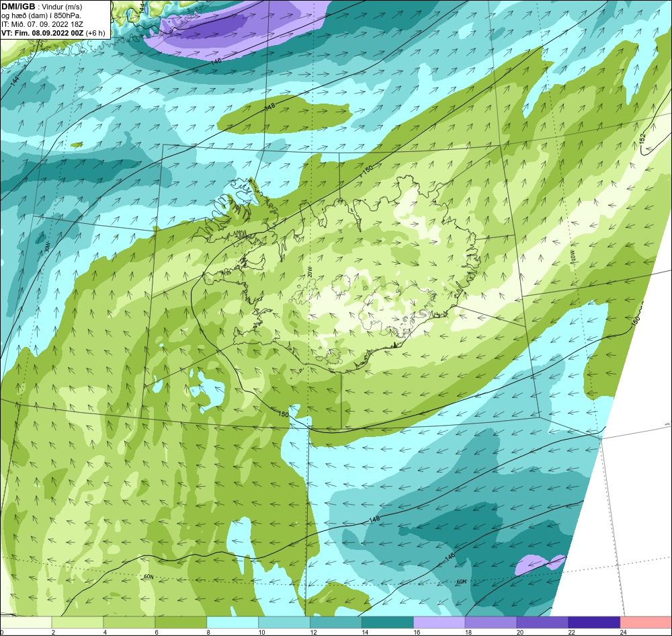Click the '20W' longitude label over Iceland
This screenshot has height=636, width=672.
[x=309, y=271]
